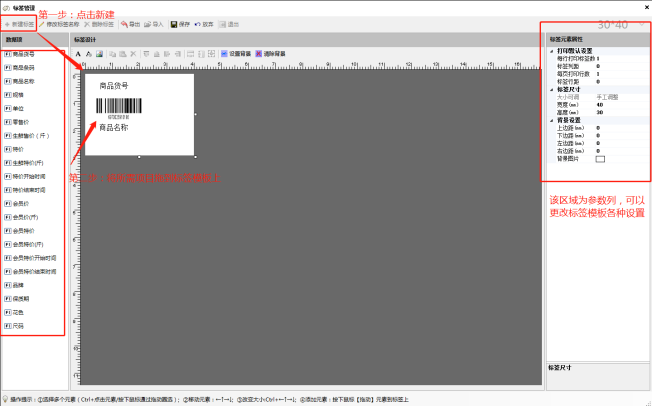The width and height of the screenshot is (652, 406).
Task: Select the bold A text tool
Action: (78, 54)
